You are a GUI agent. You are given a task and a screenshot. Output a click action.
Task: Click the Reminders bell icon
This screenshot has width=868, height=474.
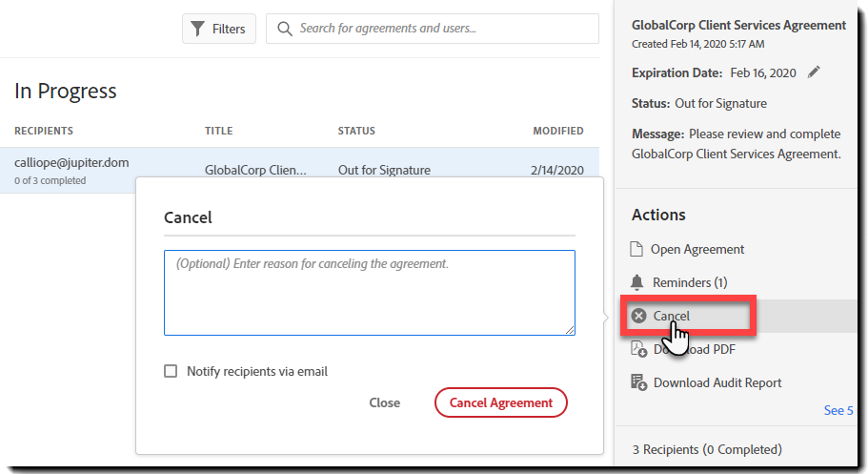click(x=637, y=282)
